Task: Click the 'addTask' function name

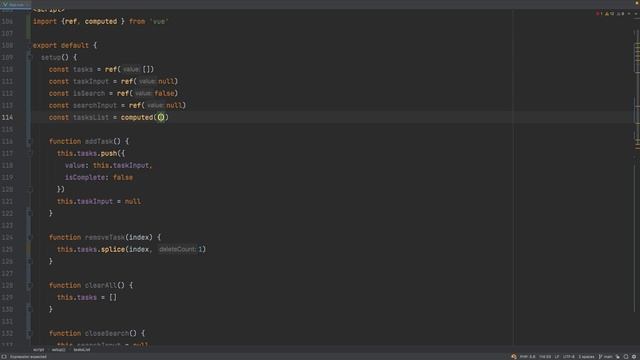Action: 99,141
